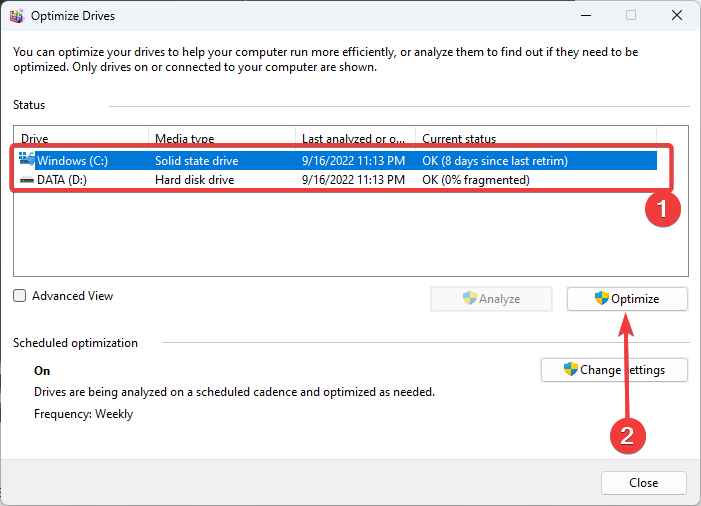
Task: Click the shield icon on Change settings
Action: [x=571, y=369]
